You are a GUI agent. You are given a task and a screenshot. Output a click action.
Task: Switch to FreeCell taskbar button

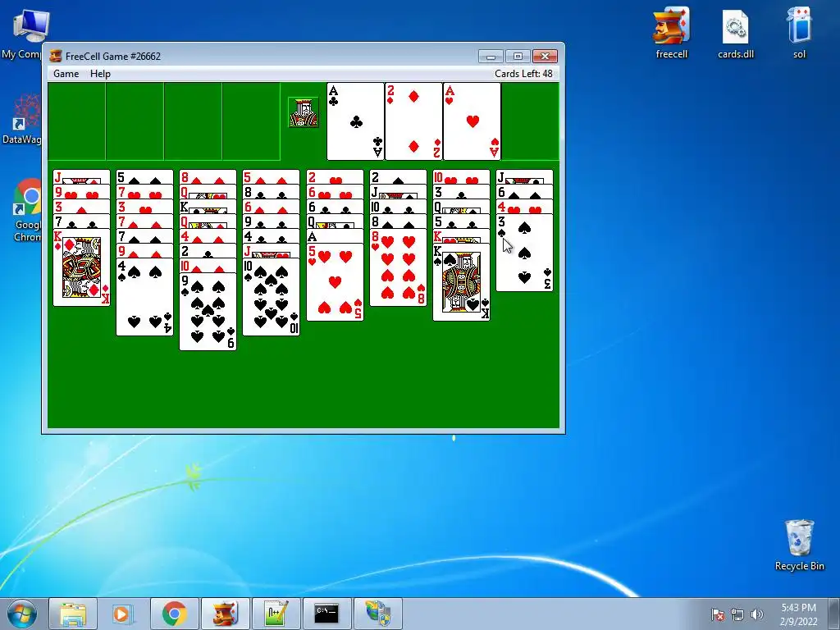click(226, 614)
